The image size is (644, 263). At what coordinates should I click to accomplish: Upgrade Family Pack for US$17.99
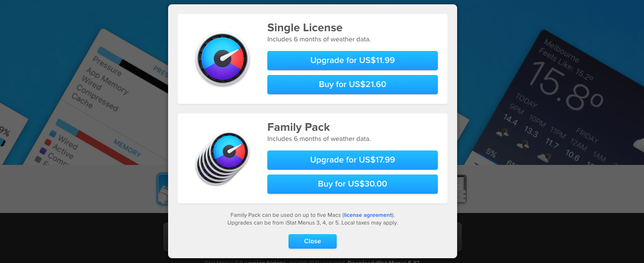coord(353,160)
